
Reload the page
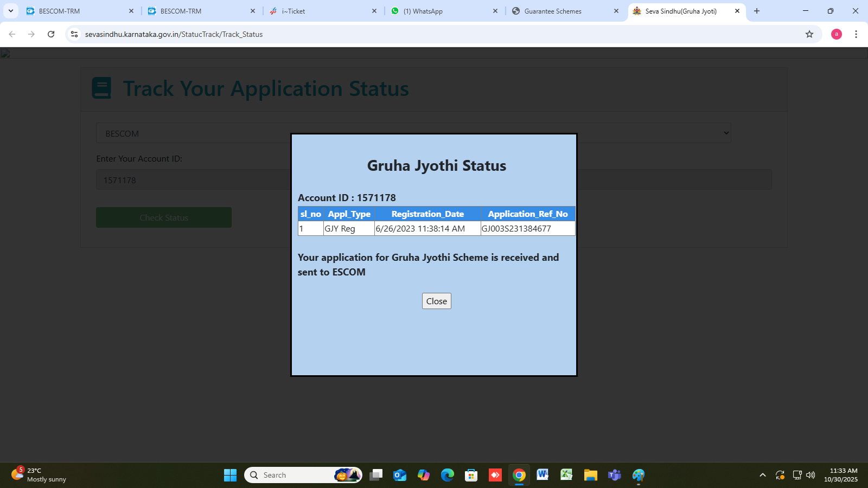(x=51, y=34)
